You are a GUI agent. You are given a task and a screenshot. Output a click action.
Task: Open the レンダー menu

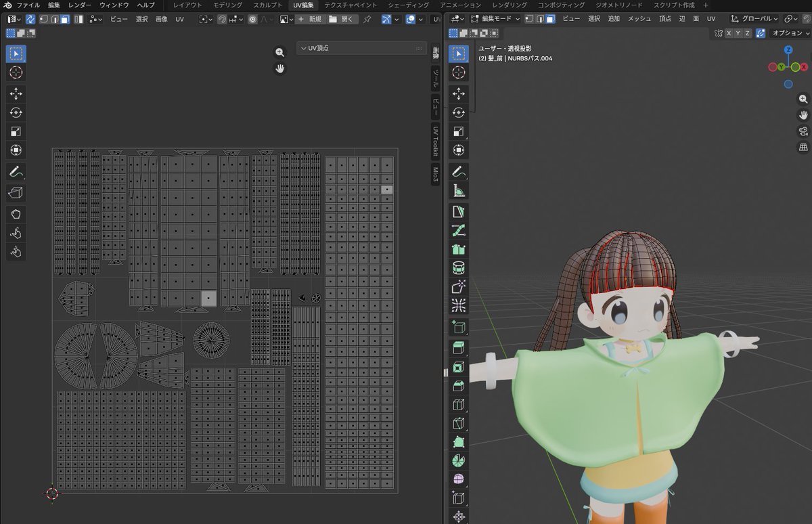pyautogui.click(x=80, y=5)
